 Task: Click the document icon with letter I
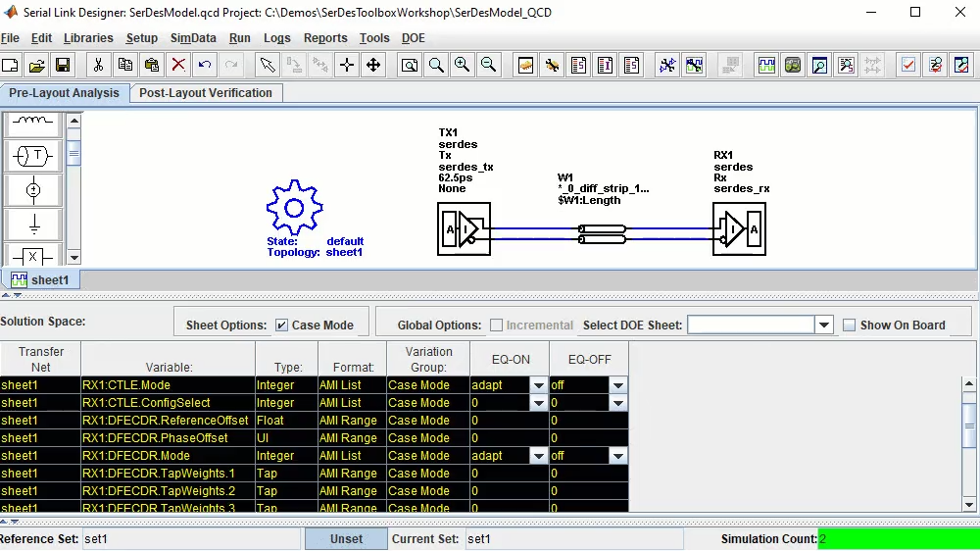coord(605,65)
